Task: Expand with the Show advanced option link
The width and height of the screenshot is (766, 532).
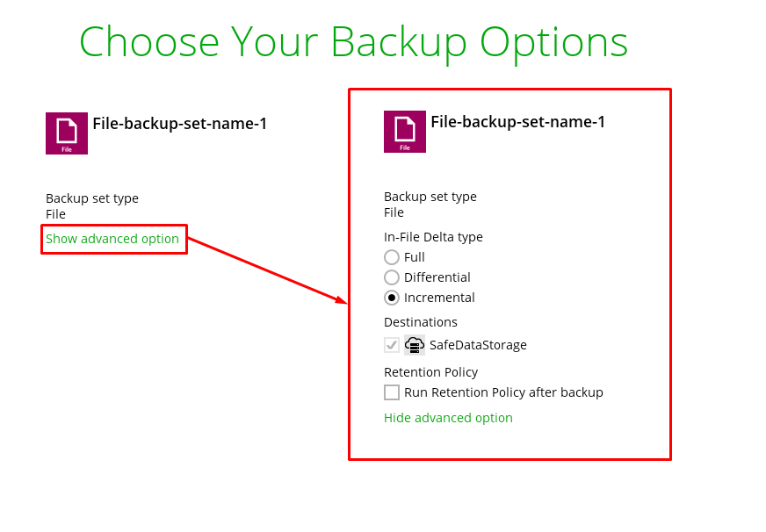Action: [112, 239]
